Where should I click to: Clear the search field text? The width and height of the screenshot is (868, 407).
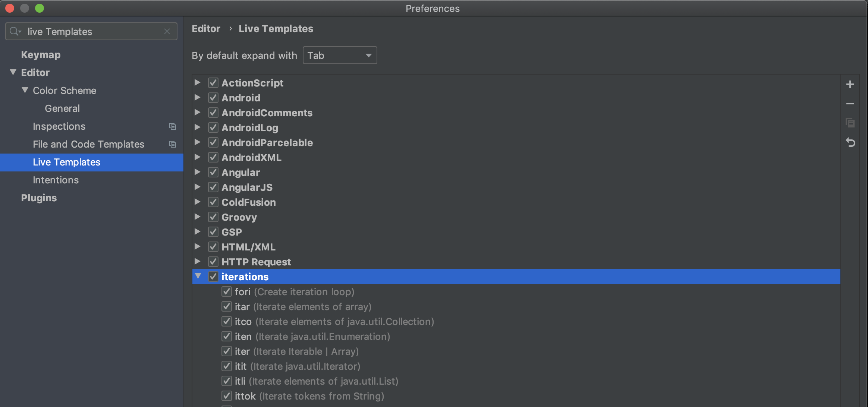[x=167, y=32]
